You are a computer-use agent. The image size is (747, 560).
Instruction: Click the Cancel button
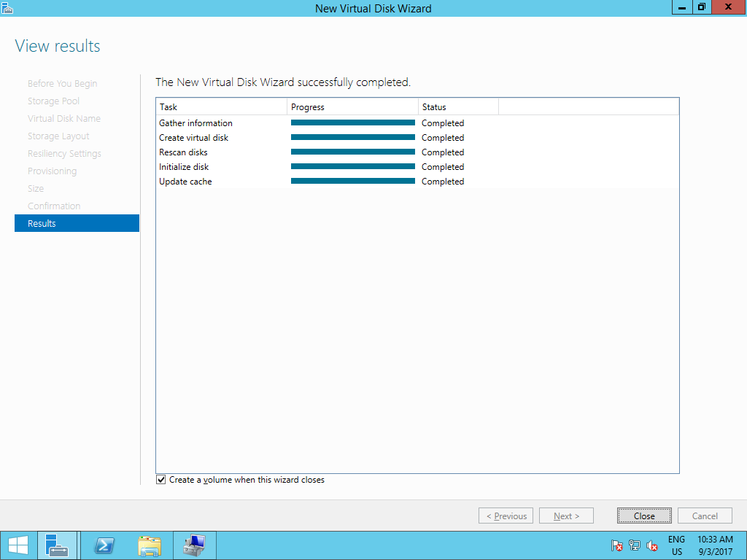tap(705, 516)
